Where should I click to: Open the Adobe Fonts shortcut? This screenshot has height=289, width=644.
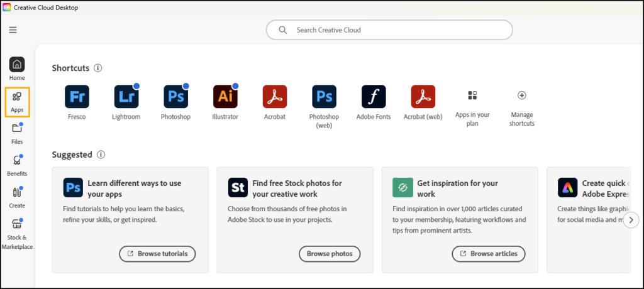374,97
